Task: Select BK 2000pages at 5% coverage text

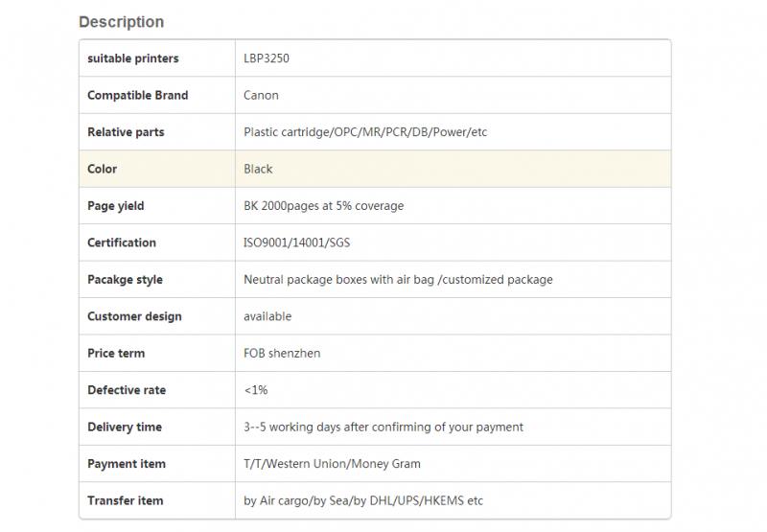Action: tap(324, 206)
